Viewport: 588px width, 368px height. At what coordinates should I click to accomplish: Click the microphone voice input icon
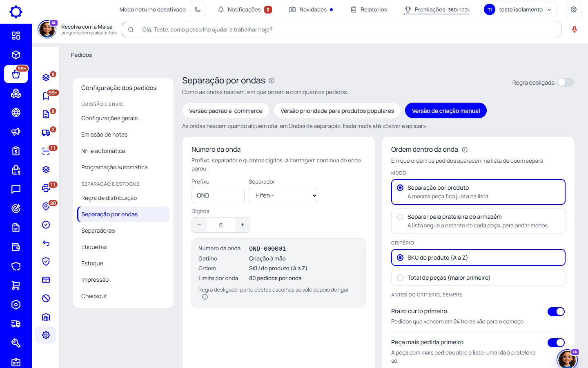(x=575, y=29)
